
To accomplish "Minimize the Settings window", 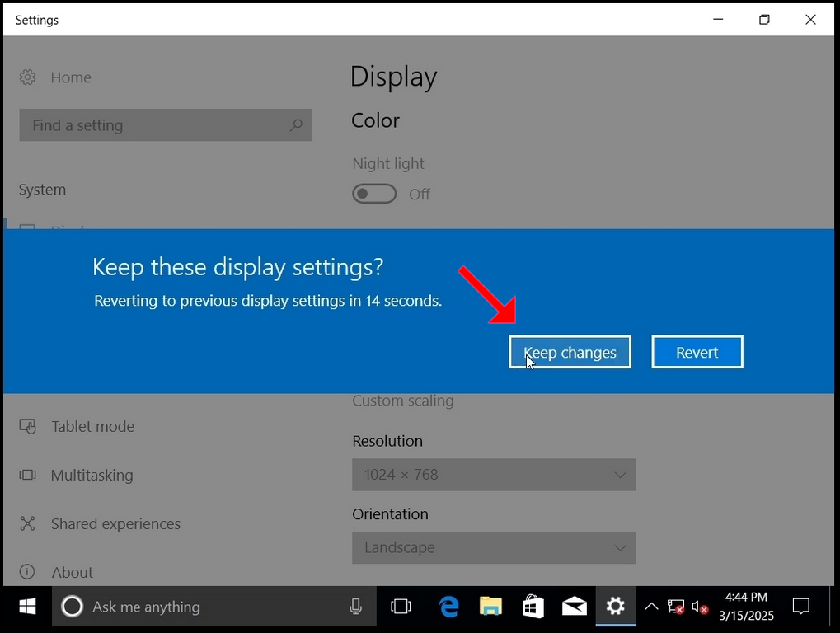I will tap(718, 20).
